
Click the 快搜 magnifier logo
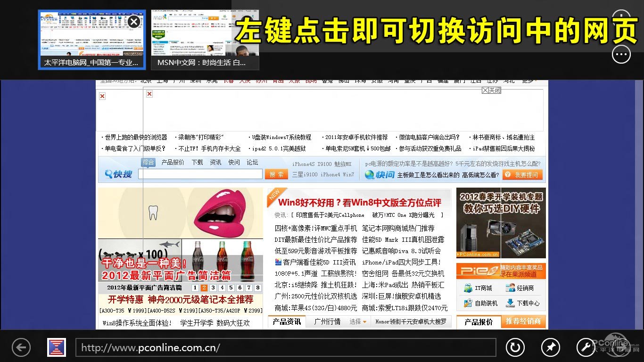coord(118,174)
